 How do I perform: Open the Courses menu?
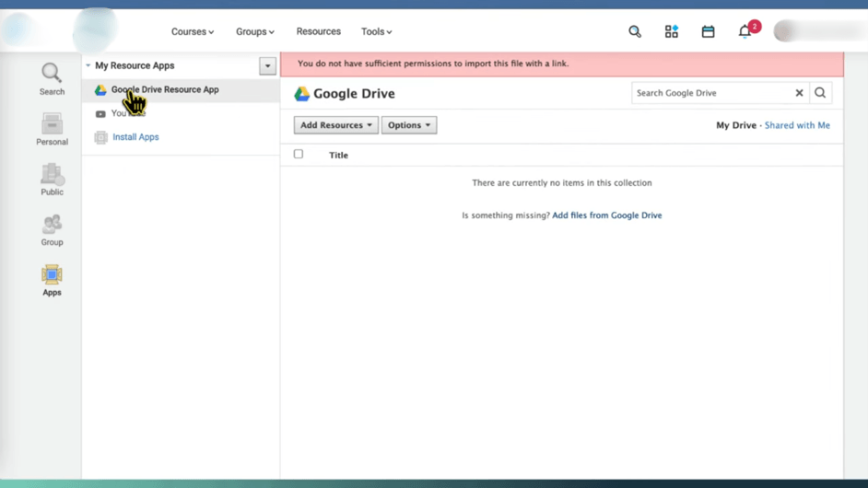tap(192, 31)
